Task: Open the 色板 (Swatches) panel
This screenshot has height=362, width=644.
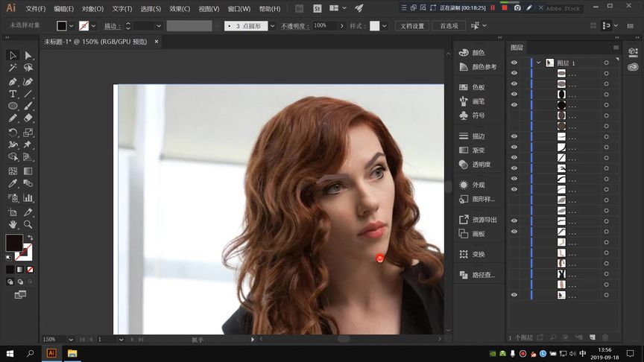Action: click(x=478, y=87)
